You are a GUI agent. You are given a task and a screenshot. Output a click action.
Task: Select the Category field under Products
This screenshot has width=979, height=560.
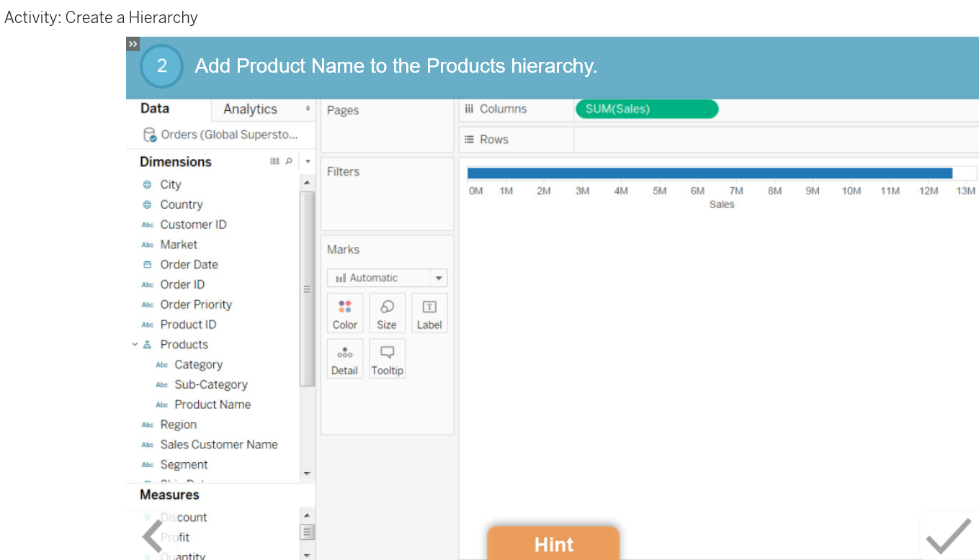[x=198, y=365]
